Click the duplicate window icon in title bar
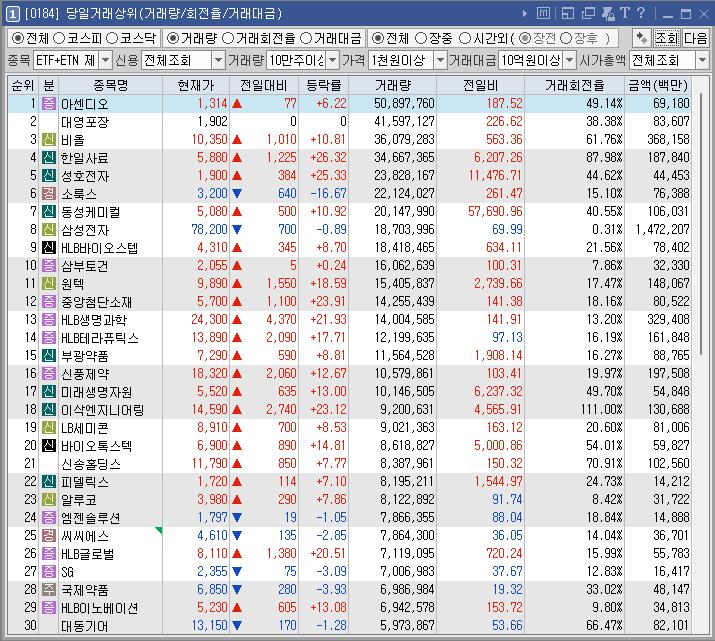The image size is (715, 641). coord(588,14)
